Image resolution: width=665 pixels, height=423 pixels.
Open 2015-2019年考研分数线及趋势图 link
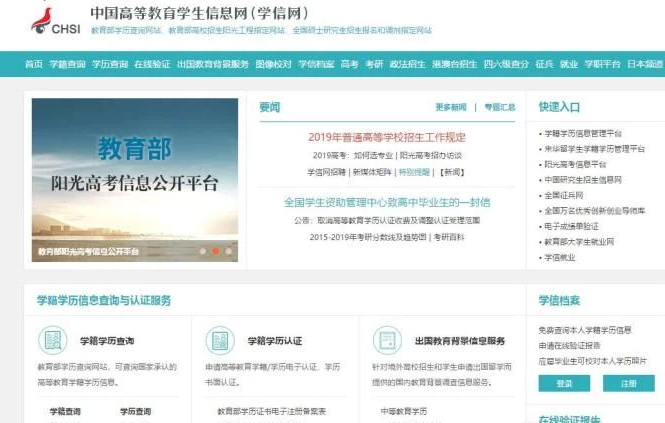click(x=368, y=237)
